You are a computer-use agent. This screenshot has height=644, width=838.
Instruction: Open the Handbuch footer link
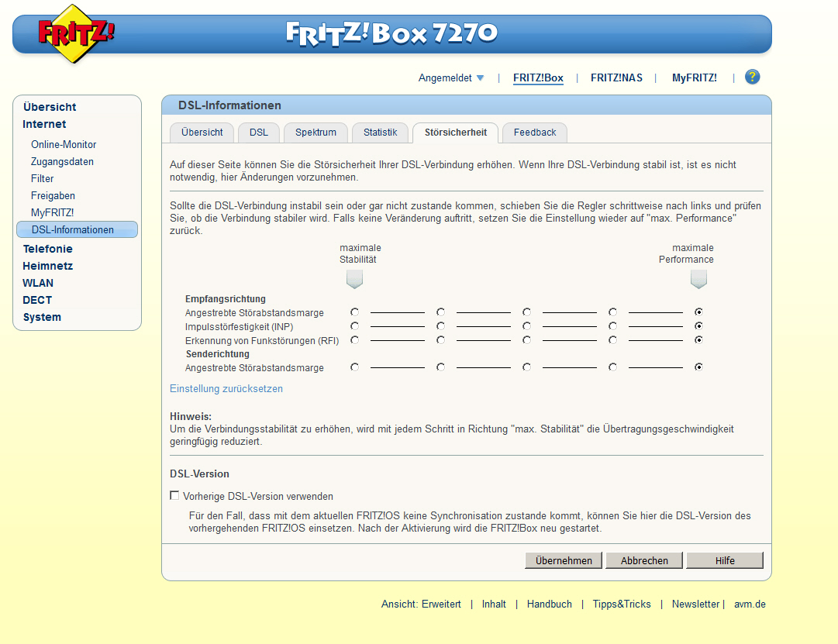click(550, 604)
